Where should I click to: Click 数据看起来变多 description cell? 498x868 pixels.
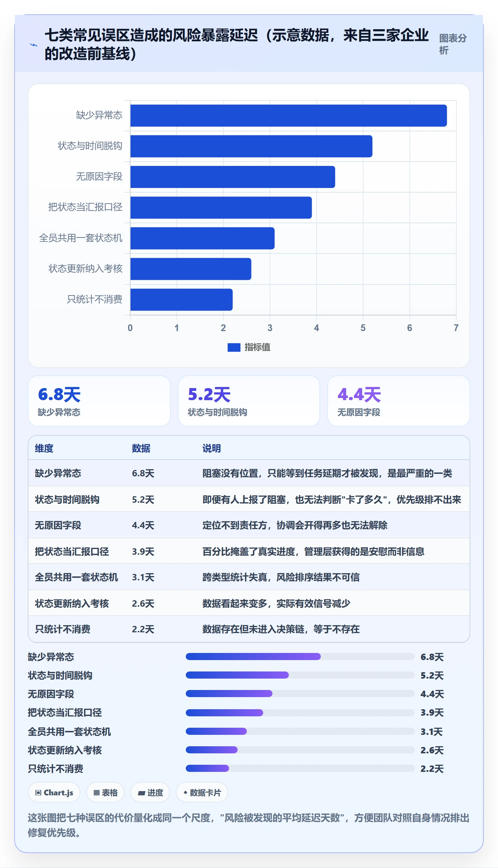click(x=276, y=603)
